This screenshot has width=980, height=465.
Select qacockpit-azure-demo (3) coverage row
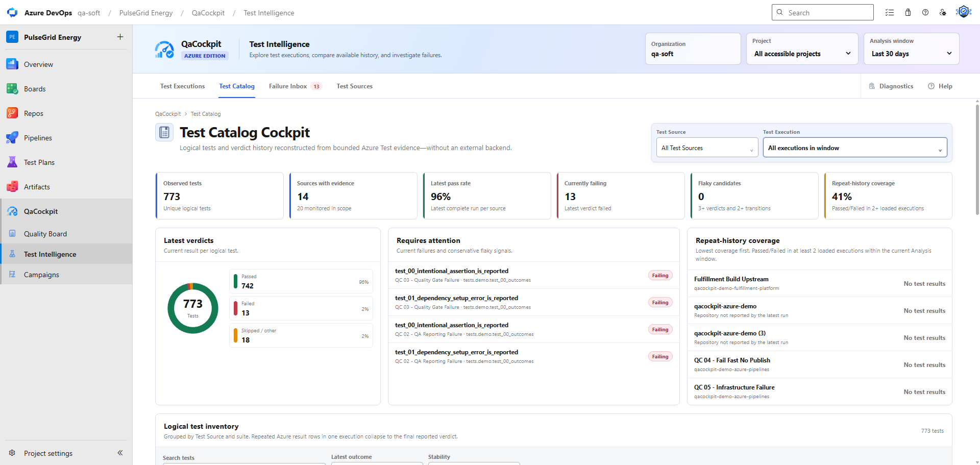pyautogui.click(x=820, y=337)
